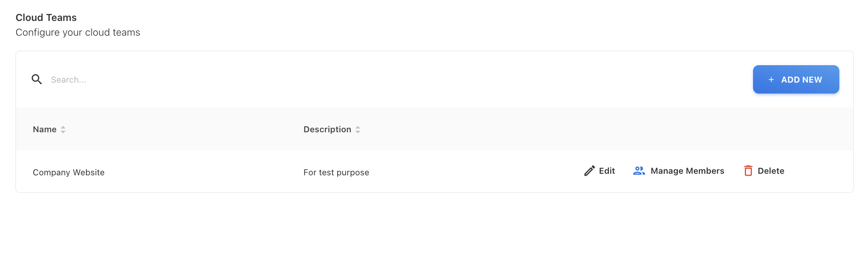Click the sort arrows beside Name
This screenshot has height=256, width=868.
[x=63, y=130]
